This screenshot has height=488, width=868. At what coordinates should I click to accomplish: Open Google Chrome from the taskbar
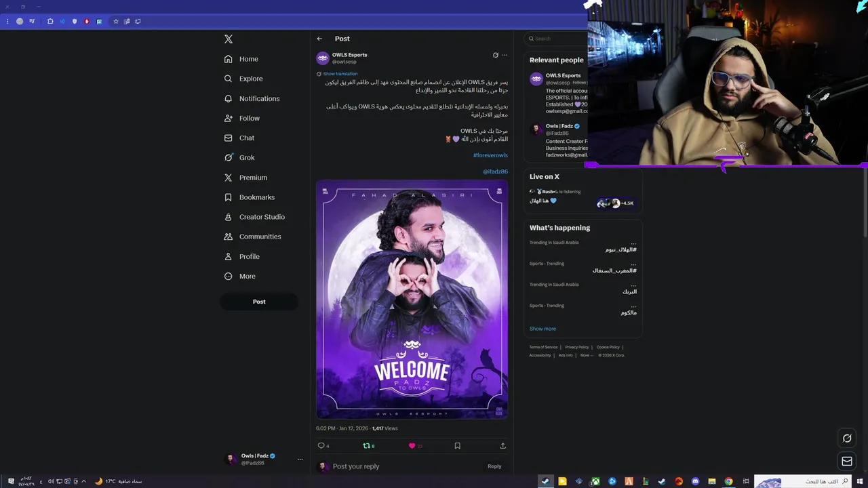tap(728, 481)
